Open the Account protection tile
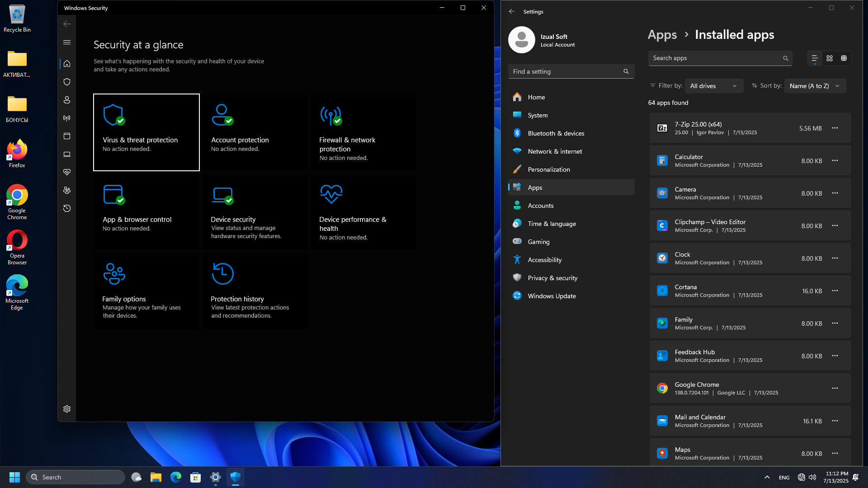This screenshot has height=488, width=868. click(255, 132)
